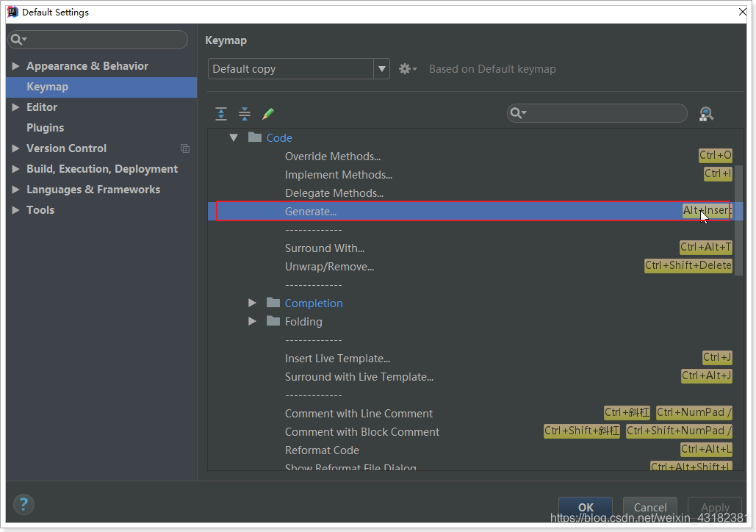
Task: Click the Expand All toolbar icon
Action: tap(221, 114)
